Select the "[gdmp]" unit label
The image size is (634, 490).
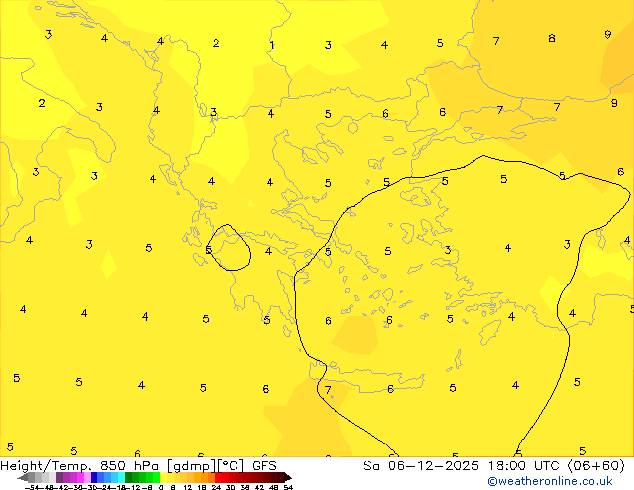click(x=190, y=466)
